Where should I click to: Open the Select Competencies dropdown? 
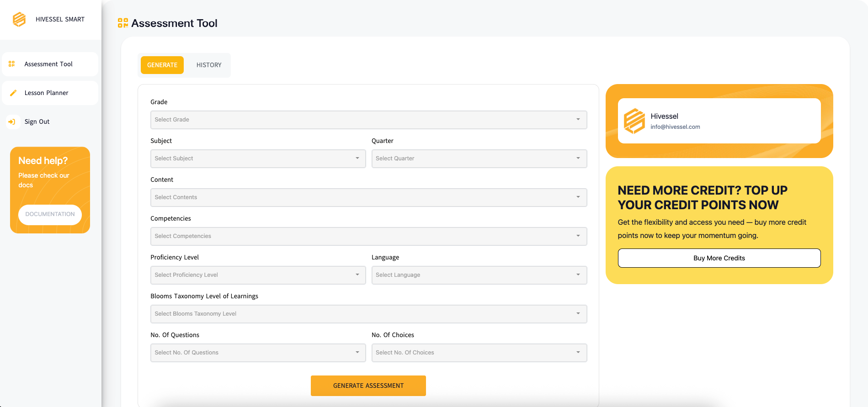pyautogui.click(x=368, y=236)
